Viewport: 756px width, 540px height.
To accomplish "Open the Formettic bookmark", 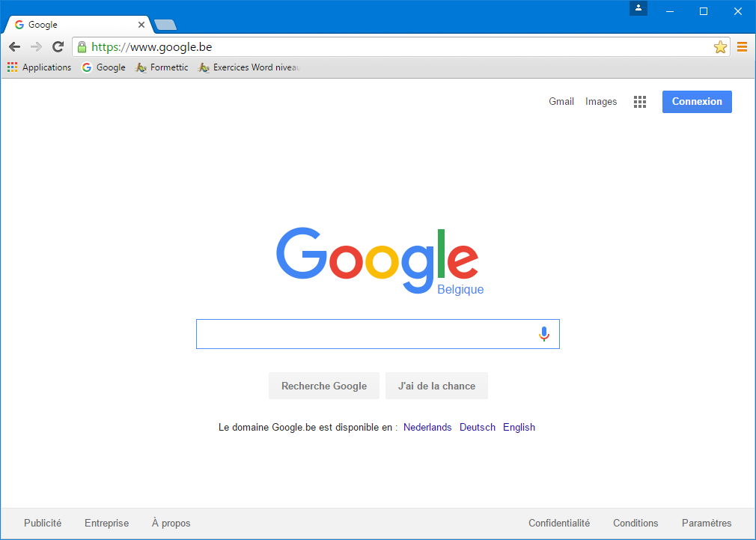I will (x=162, y=67).
